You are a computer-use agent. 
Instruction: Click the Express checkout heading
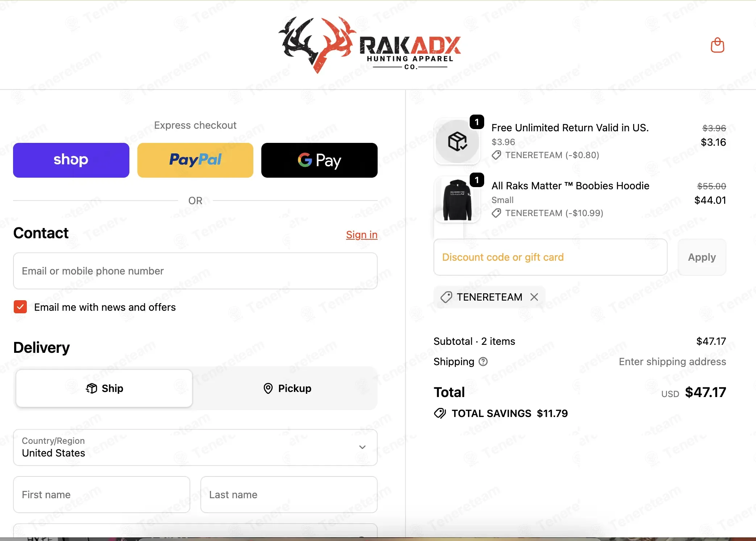(x=195, y=125)
